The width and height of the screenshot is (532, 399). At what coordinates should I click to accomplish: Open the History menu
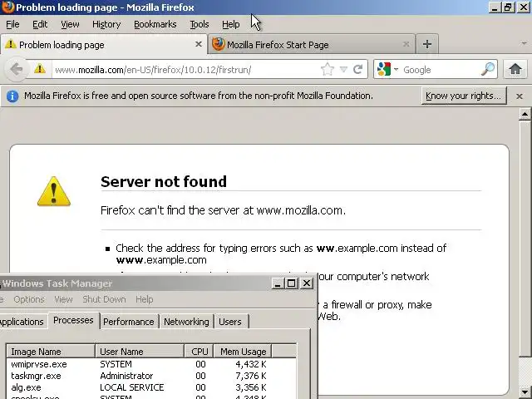[x=106, y=24]
